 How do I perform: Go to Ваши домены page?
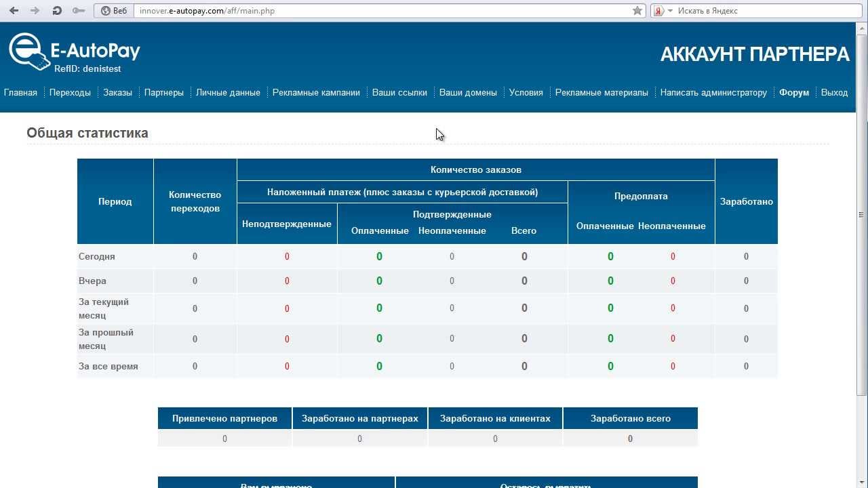coord(468,92)
